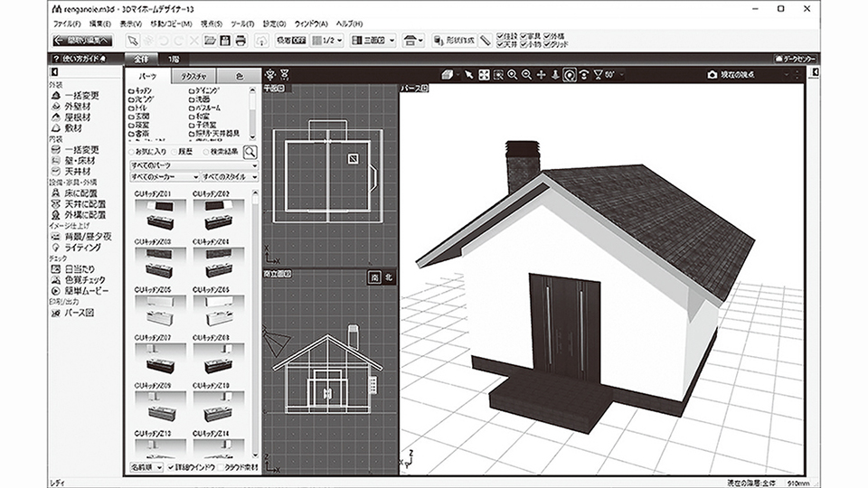
Task: Click the 形状作成 shape creation button
Action: pyautogui.click(x=454, y=41)
